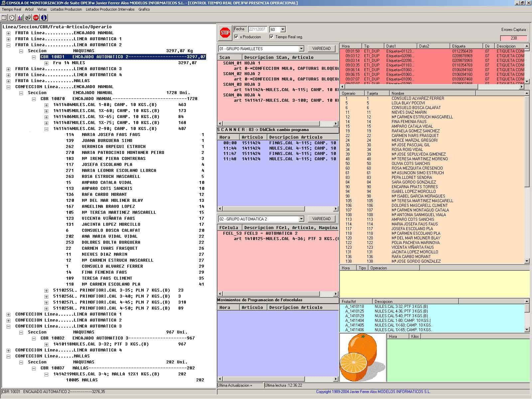This screenshot has width=532, height=399.
Task: Click the first table view toolbar icon
Action: 4,18
